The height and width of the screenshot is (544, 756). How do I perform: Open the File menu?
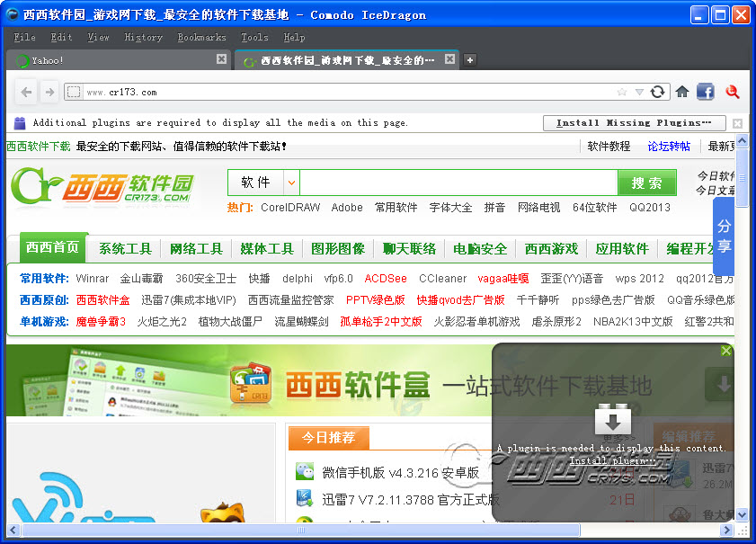pyautogui.click(x=24, y=37)
